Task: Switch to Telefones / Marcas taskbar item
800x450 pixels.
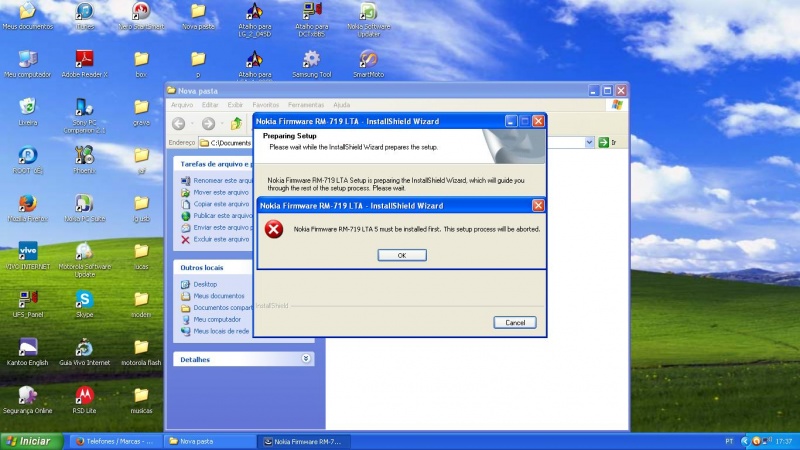Action: coord(114,441)
